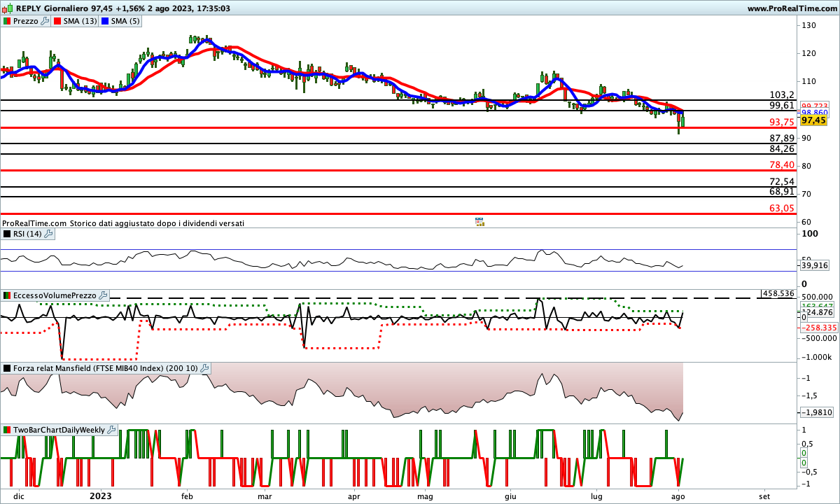Select the SMA (13) indicator label

click(x=80, y=21)
